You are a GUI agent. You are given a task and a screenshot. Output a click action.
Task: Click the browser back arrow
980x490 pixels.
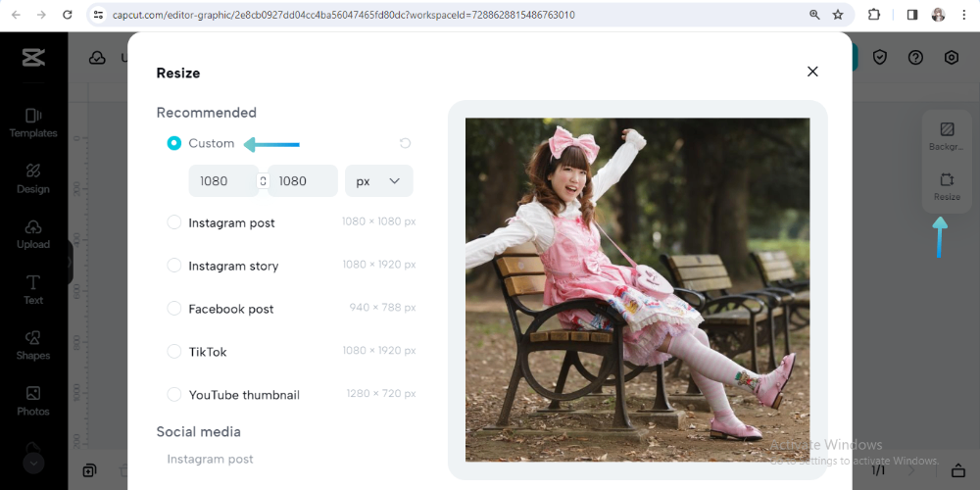16,15
